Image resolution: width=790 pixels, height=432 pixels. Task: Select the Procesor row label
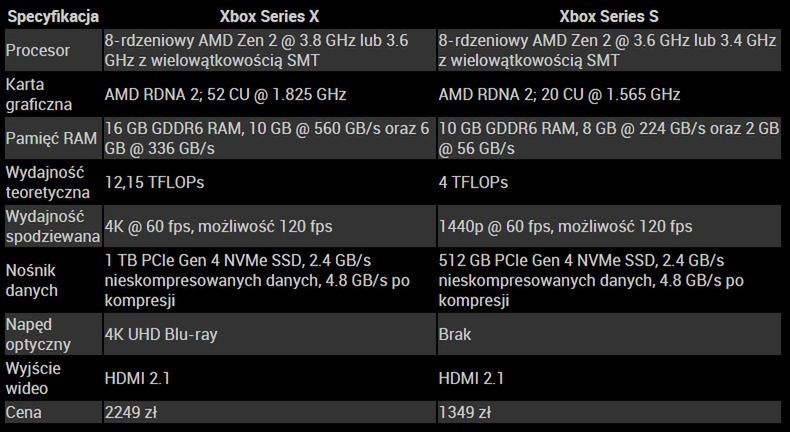(39, 49)
